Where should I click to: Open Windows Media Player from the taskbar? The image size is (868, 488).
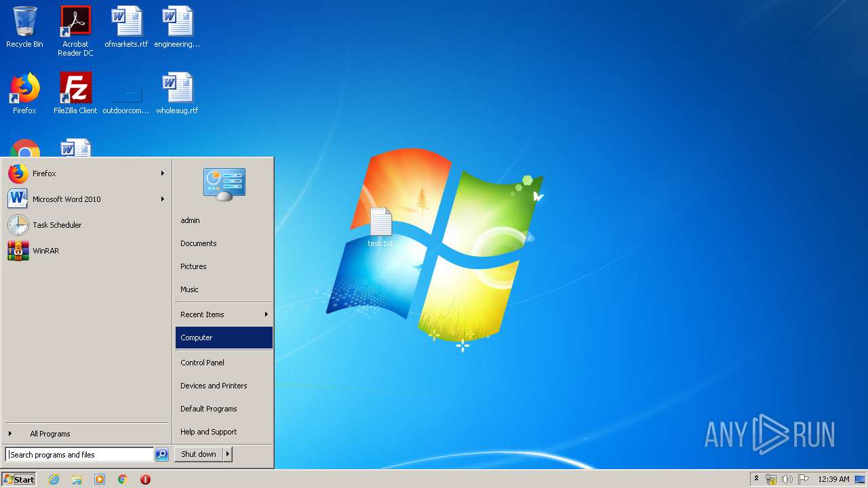pos(100,479)
